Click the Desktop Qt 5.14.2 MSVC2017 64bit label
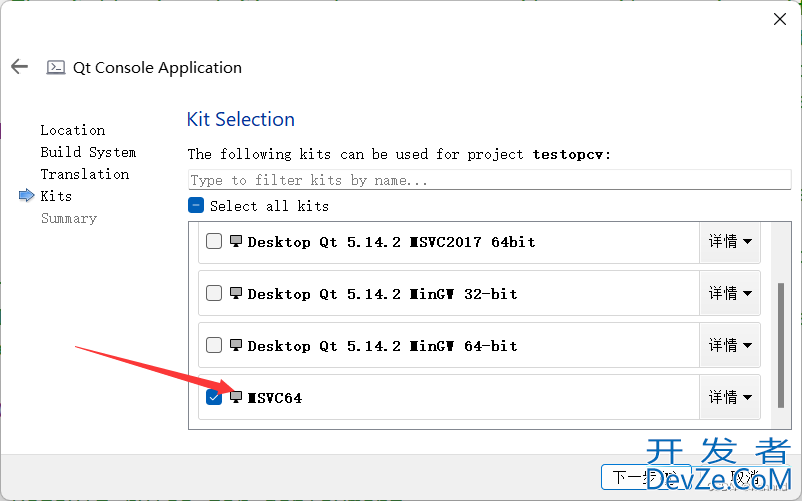 pyautogui.click(x=391, y=242)
